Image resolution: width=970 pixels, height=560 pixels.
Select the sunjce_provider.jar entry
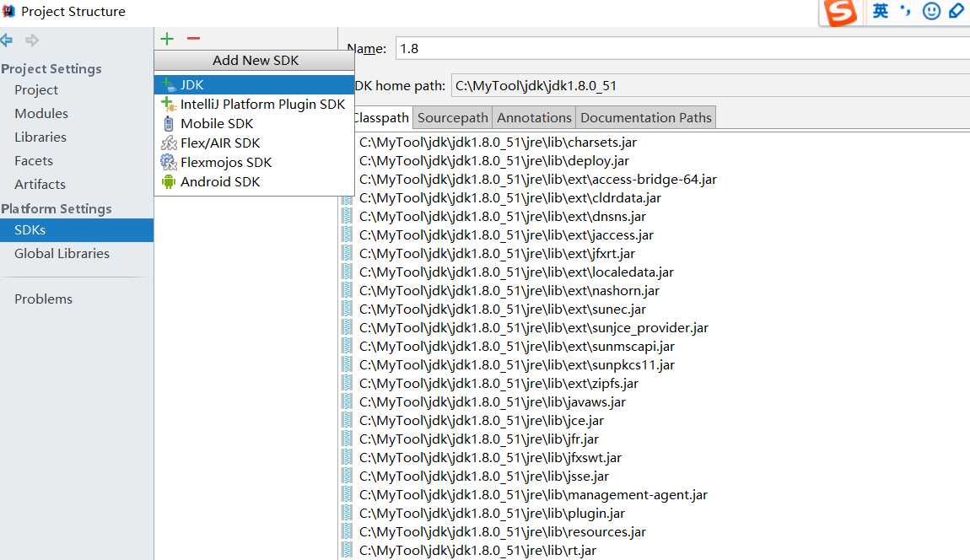533,328
